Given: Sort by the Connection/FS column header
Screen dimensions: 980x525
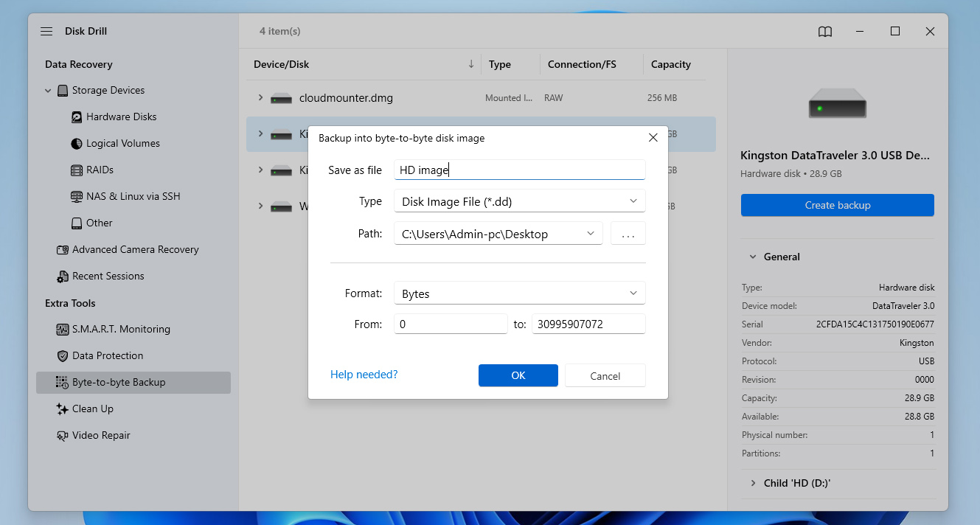Looking at the screenshot, I should coord(582,64).
